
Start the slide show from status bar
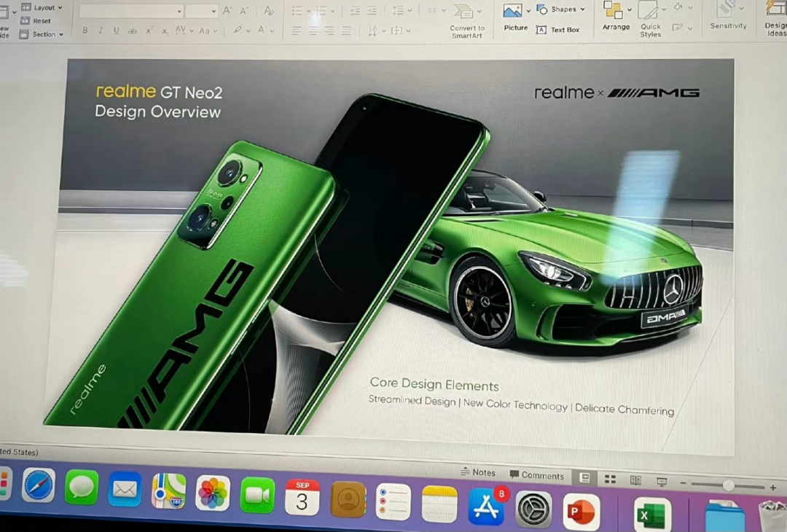(x=662, y=482)
